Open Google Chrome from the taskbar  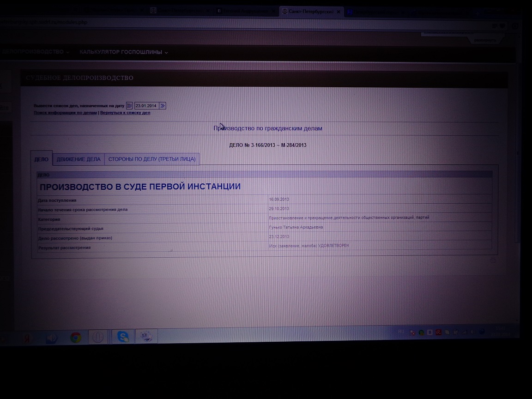coord(76,338)
